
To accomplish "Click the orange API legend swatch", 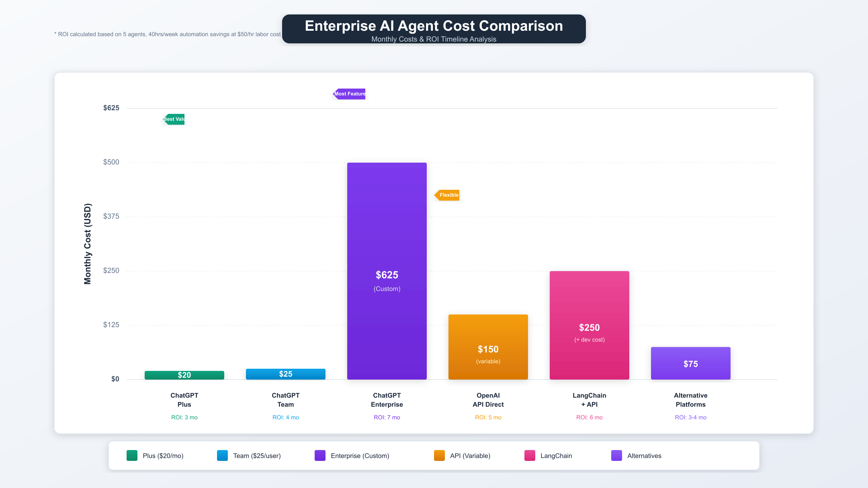I will pos(439,455).
